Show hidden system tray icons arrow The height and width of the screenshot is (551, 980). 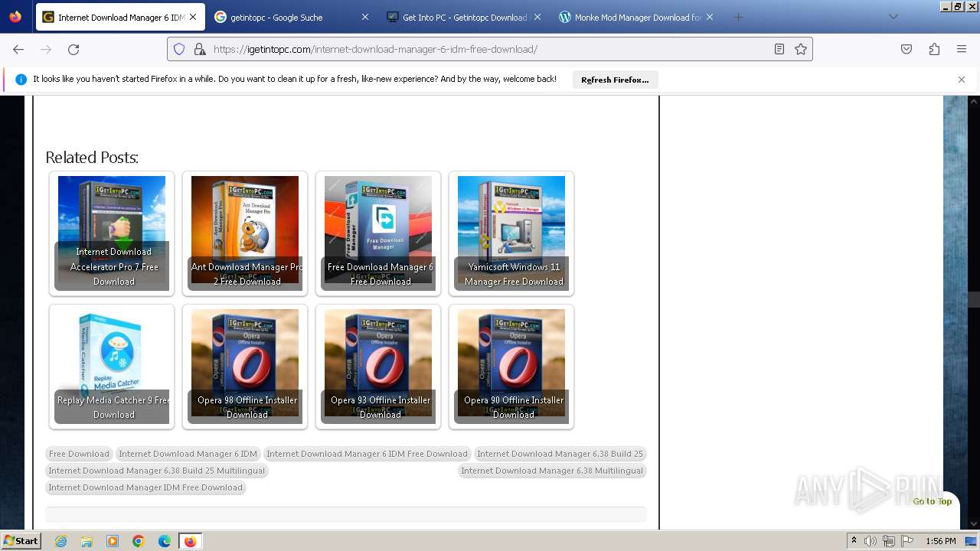click(x=854, y=541)
